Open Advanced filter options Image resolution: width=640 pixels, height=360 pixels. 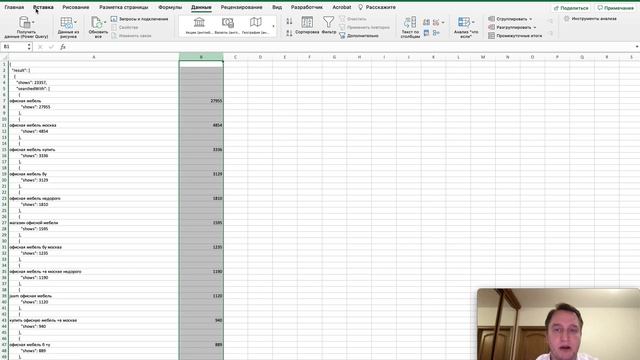359,36
